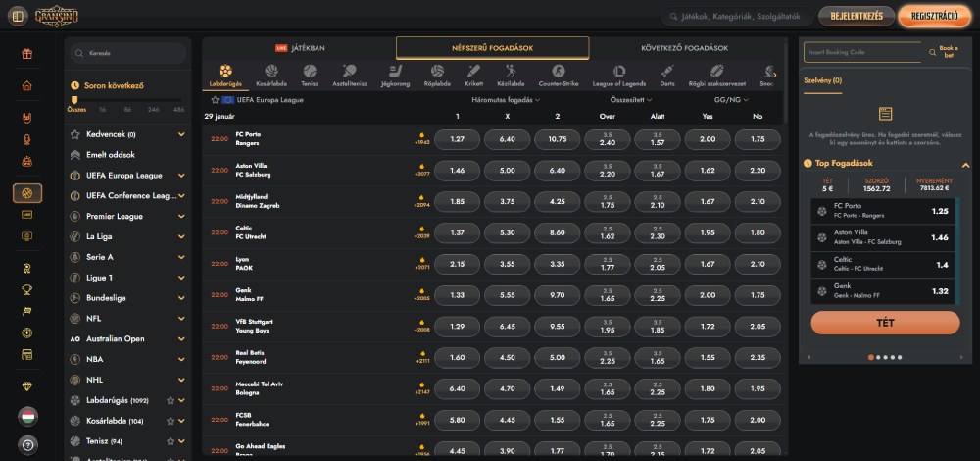Image resolution: width=980 pixels, height=461 pixels.
Task: Select the Kosárlabda sport icon in top bar
Action: (271, 75)
